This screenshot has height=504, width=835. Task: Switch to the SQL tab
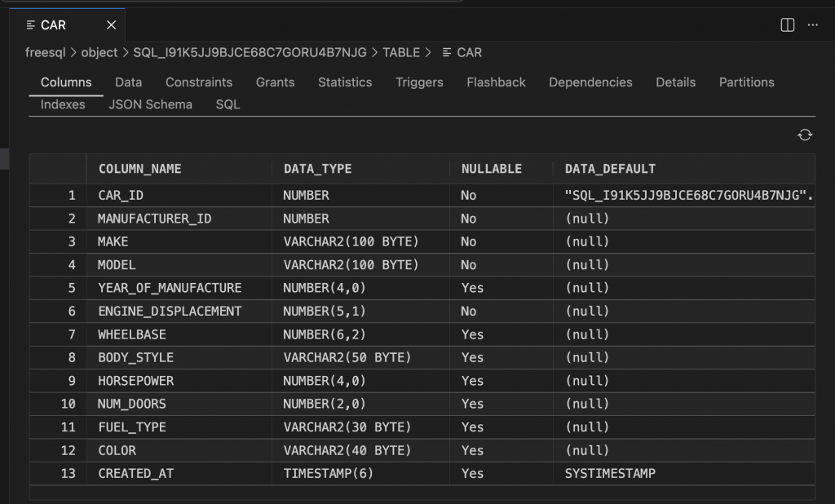click(x=227, y=104)
